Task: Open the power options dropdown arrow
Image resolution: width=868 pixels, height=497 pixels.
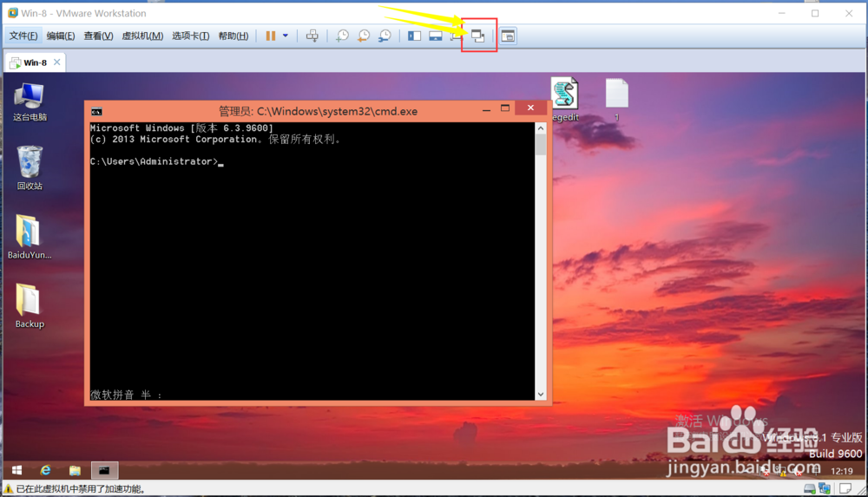Action: click(x=286, y=36)
